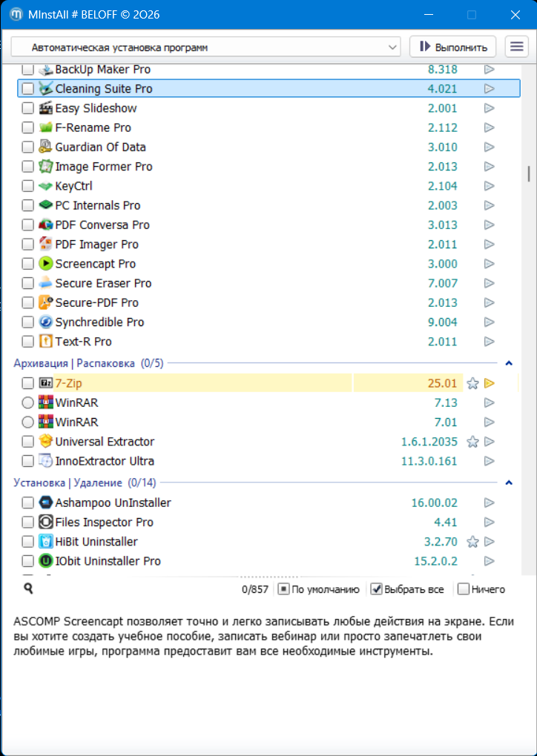
Task: Tick the Easy Slideshow checkbox
Action: point(28,108)
